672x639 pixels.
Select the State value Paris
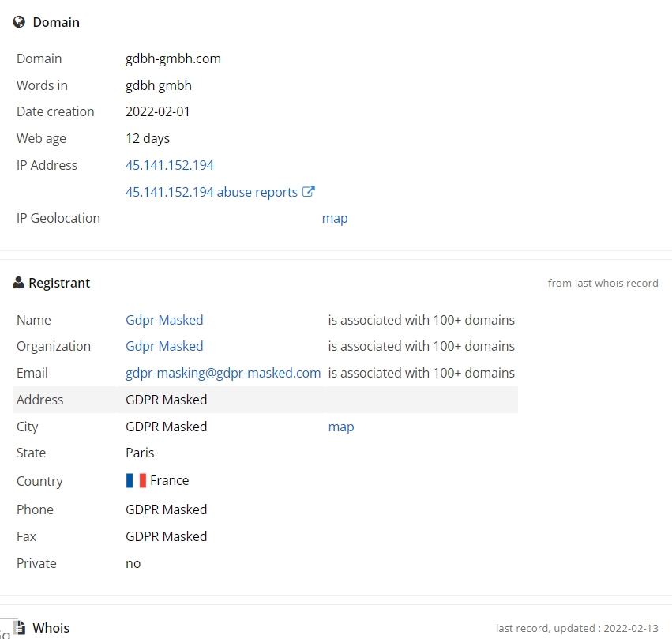coord(140,453)
